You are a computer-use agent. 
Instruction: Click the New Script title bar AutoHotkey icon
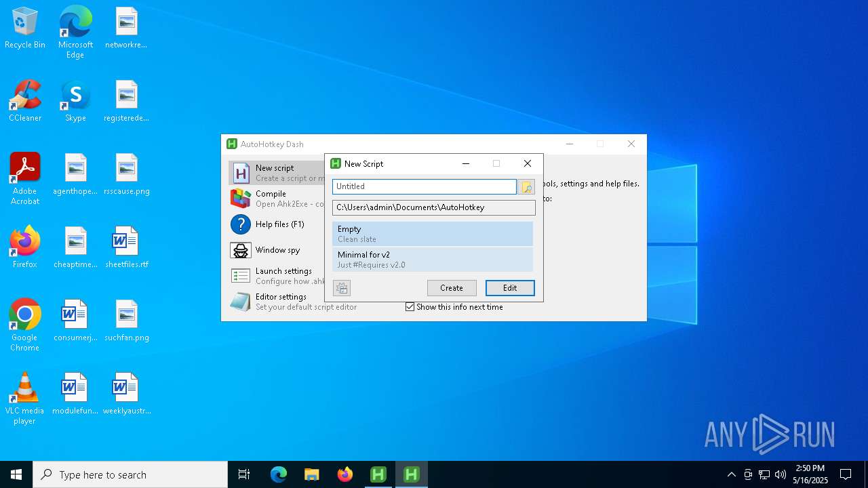tap(335, 163)
